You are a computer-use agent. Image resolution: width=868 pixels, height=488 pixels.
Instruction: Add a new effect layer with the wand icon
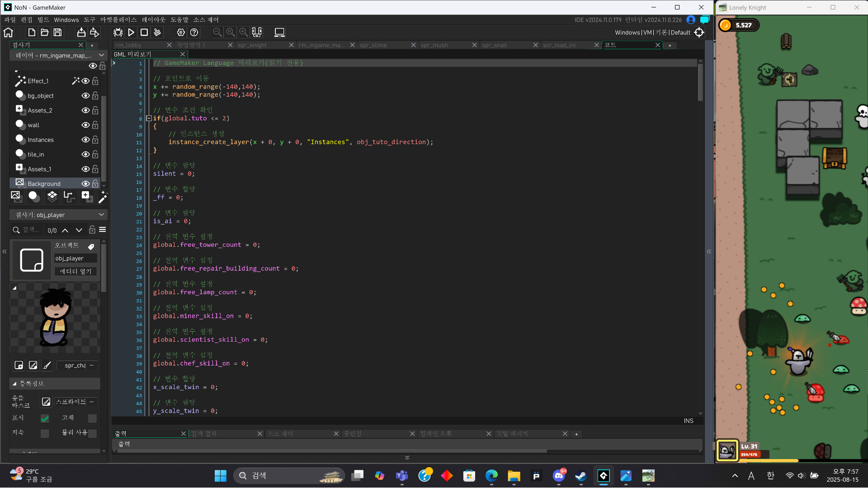click(x=103, y=197)
